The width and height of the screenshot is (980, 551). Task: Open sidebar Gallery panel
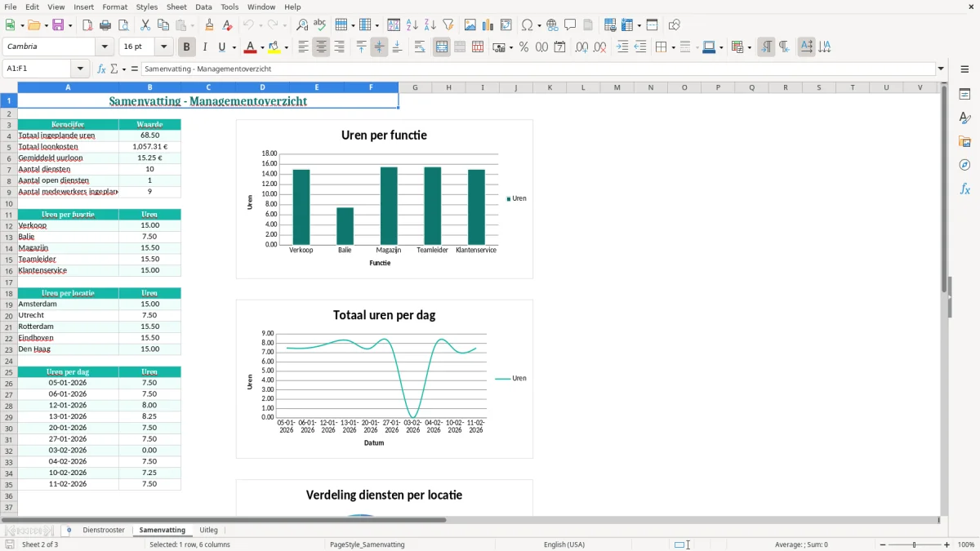click(964, 142)
